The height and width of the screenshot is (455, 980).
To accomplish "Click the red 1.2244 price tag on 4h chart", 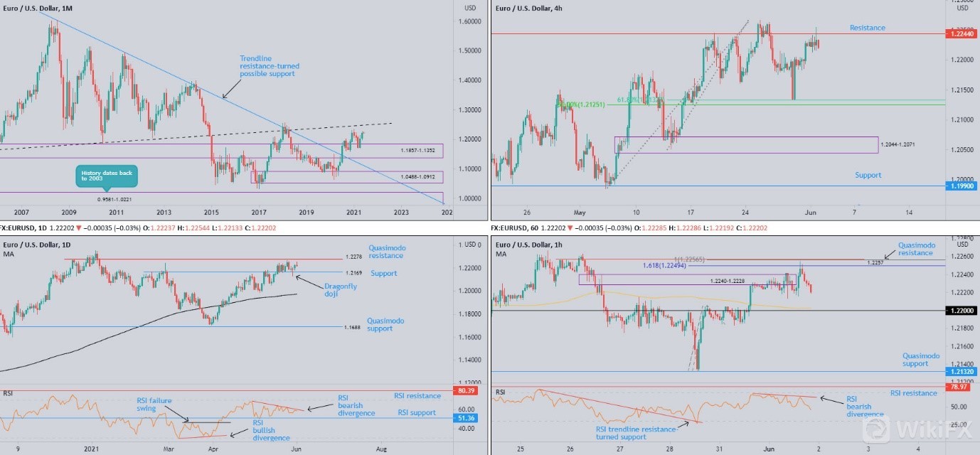I will (960, 33).
